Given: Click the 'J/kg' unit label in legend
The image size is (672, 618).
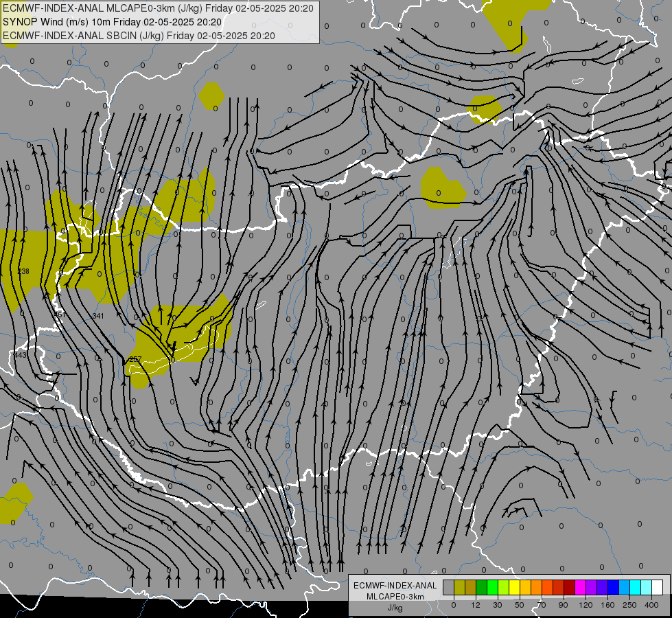Looking at the screenshot, I should 395,608.
